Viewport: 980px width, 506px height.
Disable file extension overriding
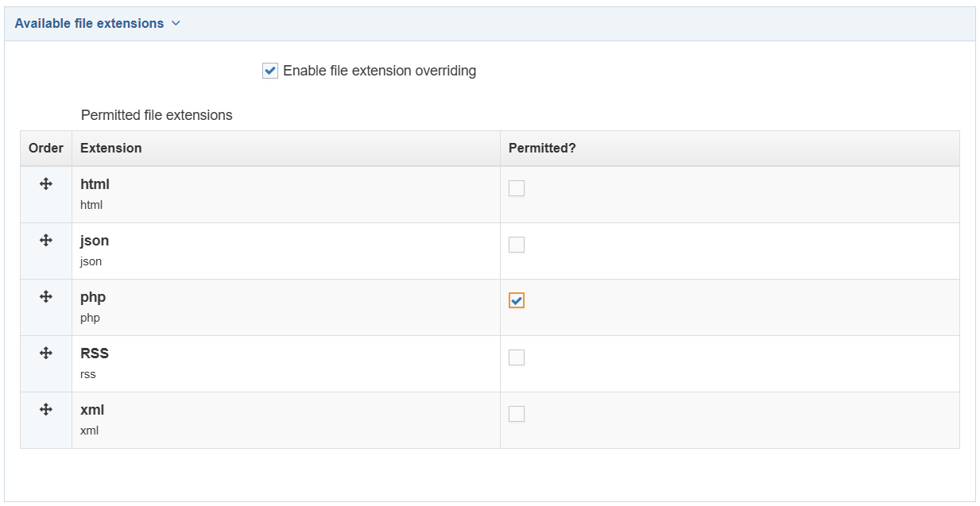pos(268,70)
